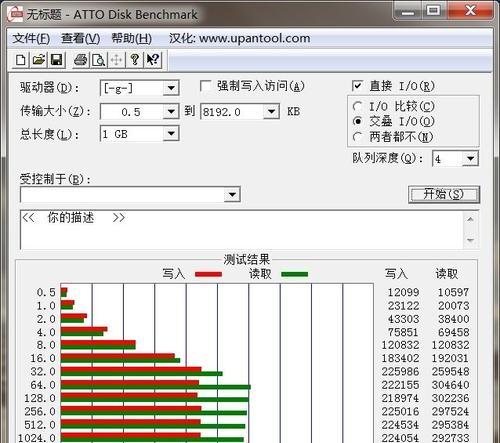The height and width of the screenshot is (443, 500).
Task: Click write value 222155 in results
Action: click(x=400, y=385)
